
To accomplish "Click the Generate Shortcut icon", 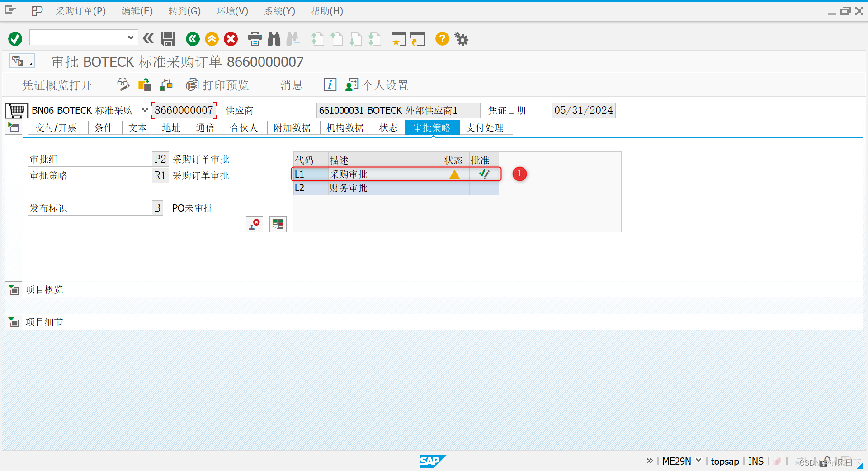I will (418, 39).
